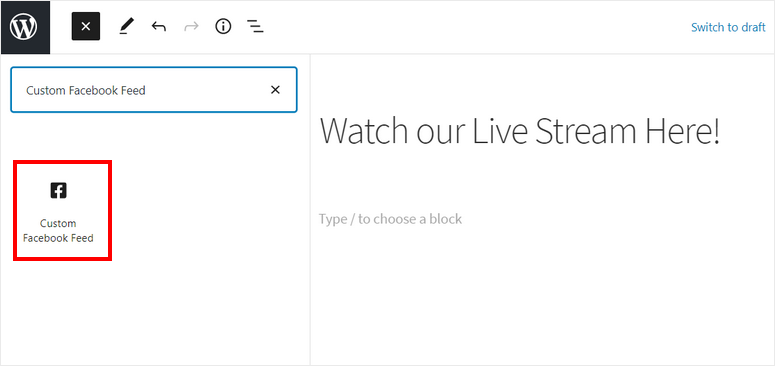Image resolution: width=775 pixels, height=366 pixels.
Task: Redo the last undone change
Action: click(x=191, y=27)
